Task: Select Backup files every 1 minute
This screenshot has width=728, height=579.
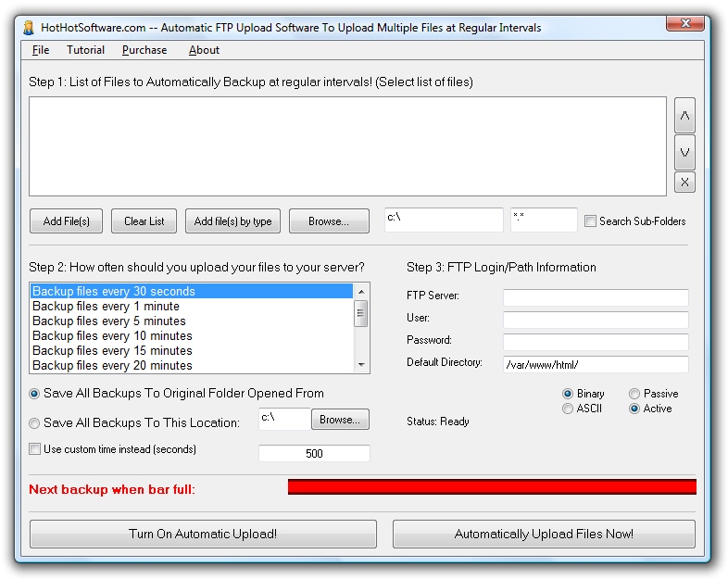Action: point(192,306)
